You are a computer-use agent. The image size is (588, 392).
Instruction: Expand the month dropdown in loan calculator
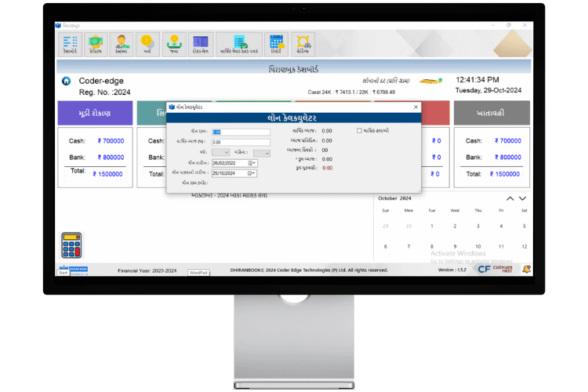pos(267,153)
